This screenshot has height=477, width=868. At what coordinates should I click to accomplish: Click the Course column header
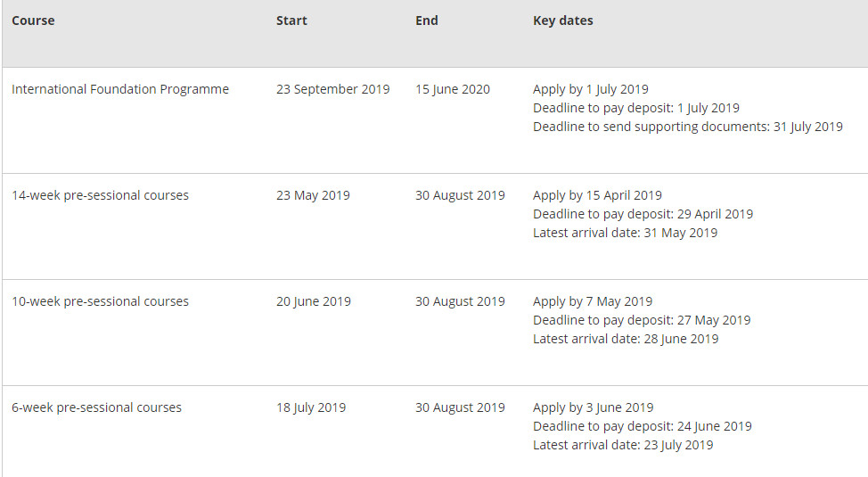tap(33, 21)
